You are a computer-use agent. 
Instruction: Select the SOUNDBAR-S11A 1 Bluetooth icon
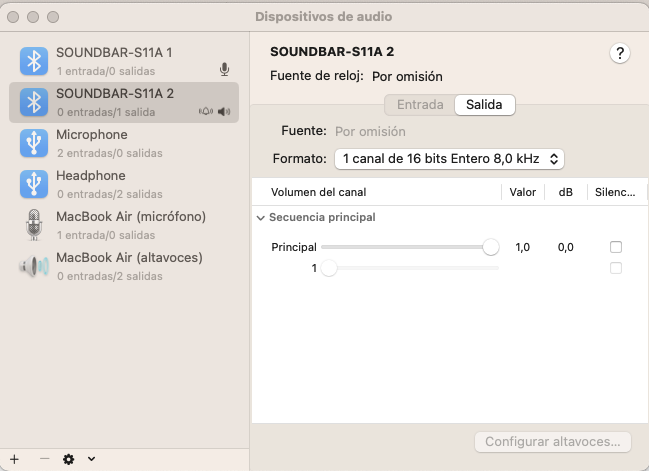coord(34,61)
